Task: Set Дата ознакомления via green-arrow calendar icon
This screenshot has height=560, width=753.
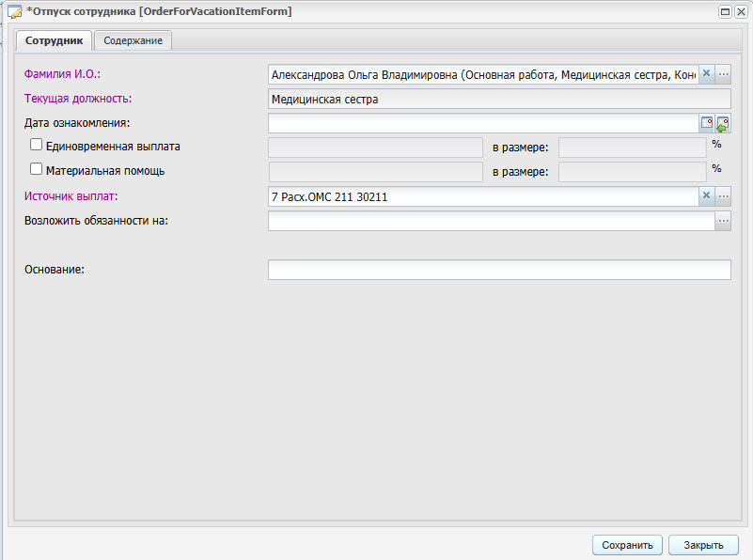Action: 723,123
